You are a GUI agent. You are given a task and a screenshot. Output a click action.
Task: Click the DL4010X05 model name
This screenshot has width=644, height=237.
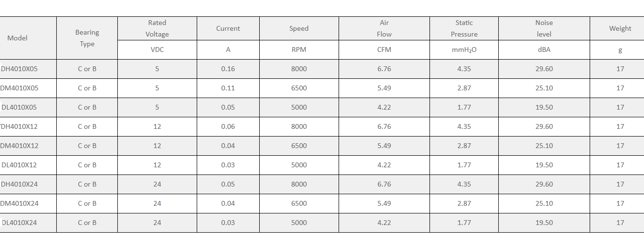pos(19,107)
